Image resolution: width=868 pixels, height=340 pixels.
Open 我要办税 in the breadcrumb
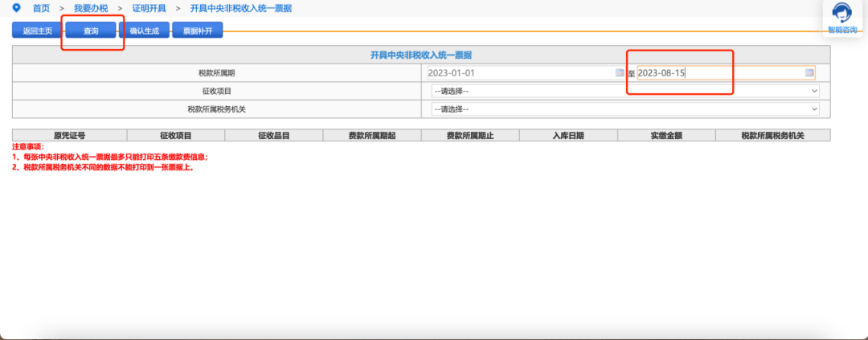click(91, 8)
